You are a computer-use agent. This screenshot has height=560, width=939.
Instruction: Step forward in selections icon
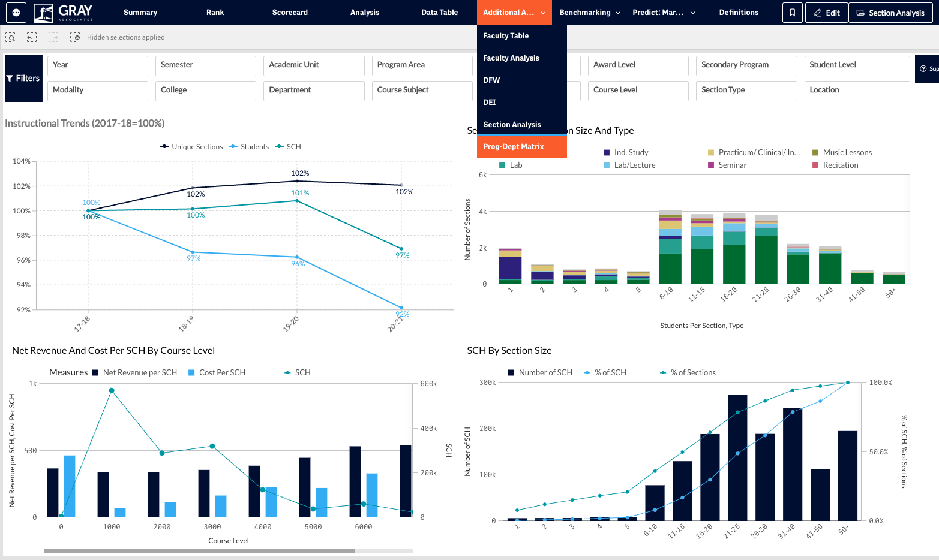tap(53, 37)
